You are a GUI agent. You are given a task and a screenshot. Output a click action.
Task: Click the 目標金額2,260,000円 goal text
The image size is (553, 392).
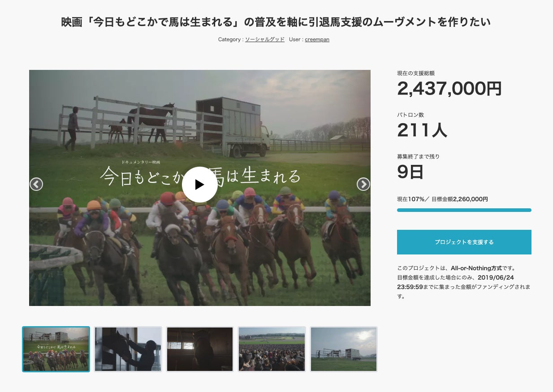[x=460, y=199]
